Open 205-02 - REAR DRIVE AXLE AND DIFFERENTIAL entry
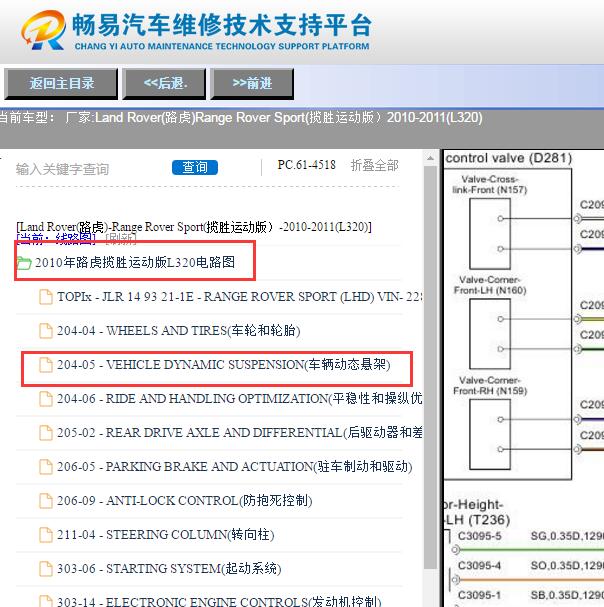604x607 pixels. 239,432
